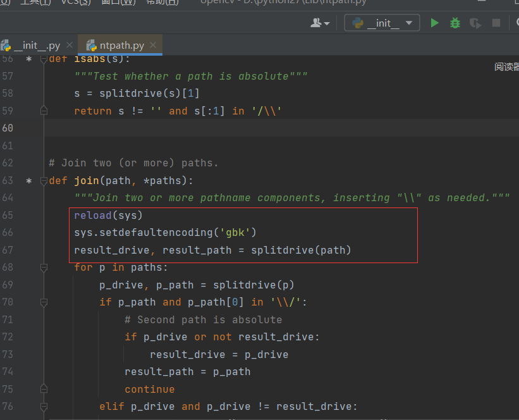Click the Python file icon on __init__.py tab
Screen dimensions: 519x420
(x=8, y=45)
